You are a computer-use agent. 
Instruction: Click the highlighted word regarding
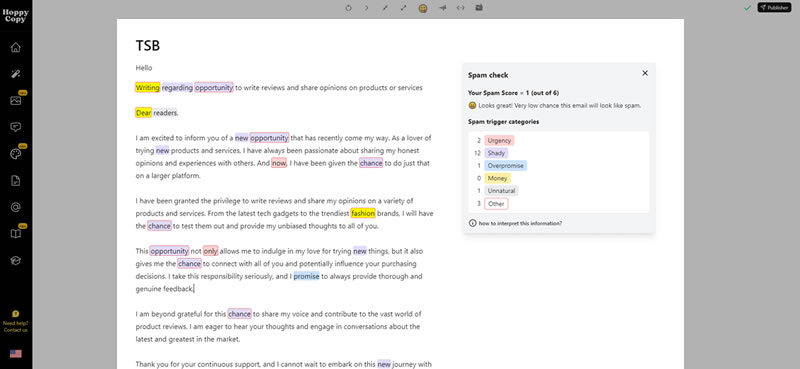178,87
